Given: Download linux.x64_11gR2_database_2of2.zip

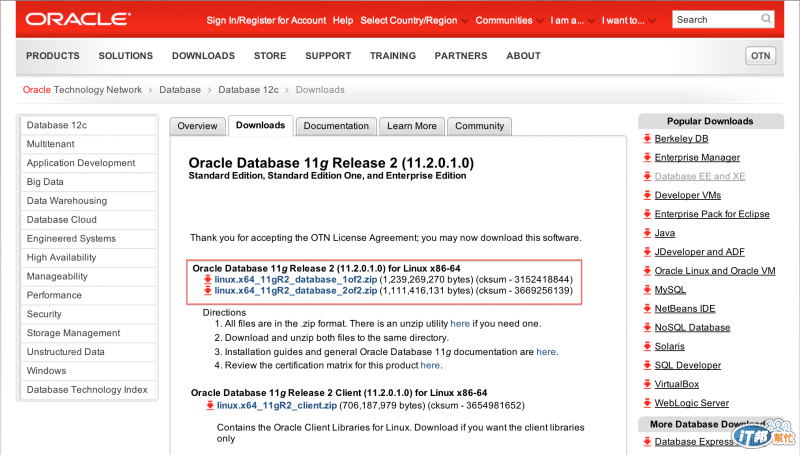Looking at the screenshot, I should tap(295, 290).
